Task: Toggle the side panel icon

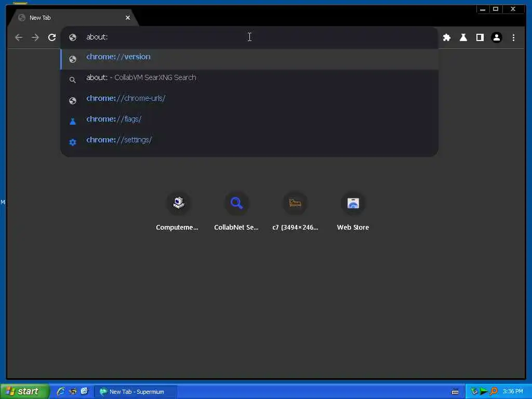Action: tap(480, 37)
